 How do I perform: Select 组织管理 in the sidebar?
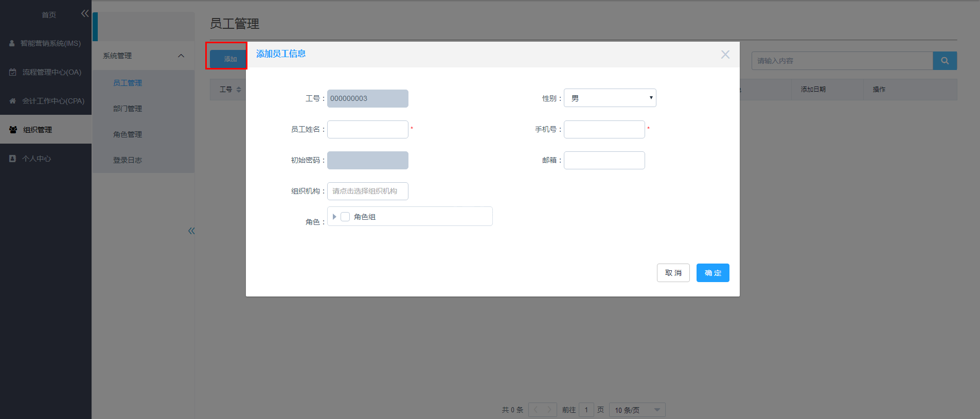pos(46,130)
